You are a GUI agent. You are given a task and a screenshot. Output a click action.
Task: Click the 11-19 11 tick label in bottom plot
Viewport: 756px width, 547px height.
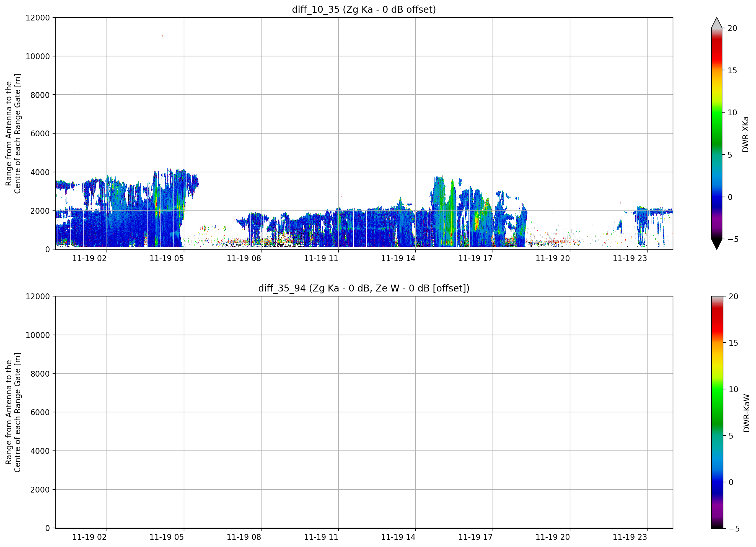321,537
